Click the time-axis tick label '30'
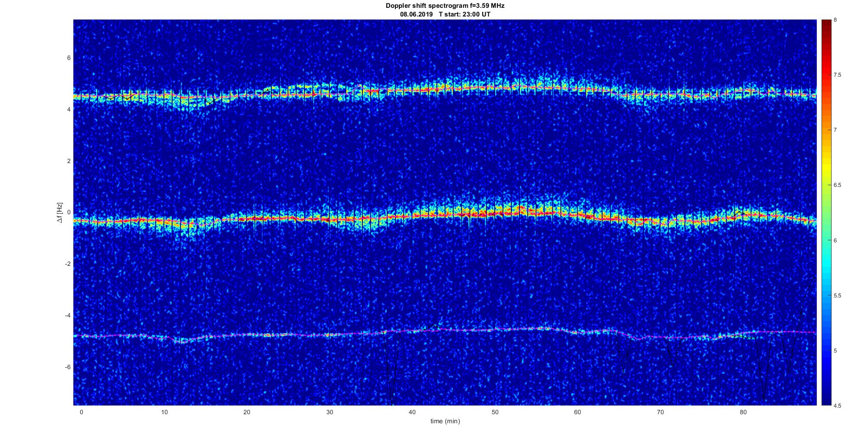The width and height of the screenshot is (868, 435). pos(329,412)
